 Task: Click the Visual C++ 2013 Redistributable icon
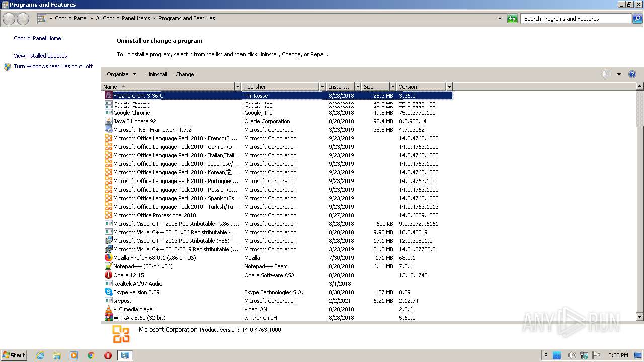[x=108, y=241]
